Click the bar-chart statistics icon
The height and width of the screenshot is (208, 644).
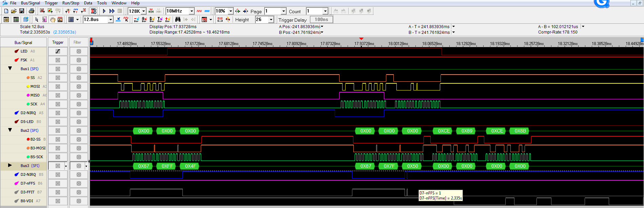pyautogui.click(x=60, y=20)
